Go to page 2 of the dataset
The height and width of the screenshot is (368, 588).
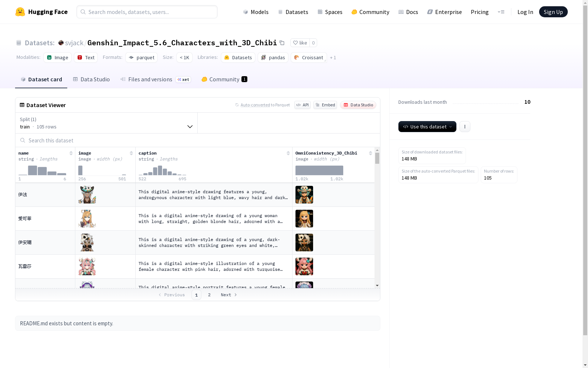[x=209, y=295]
